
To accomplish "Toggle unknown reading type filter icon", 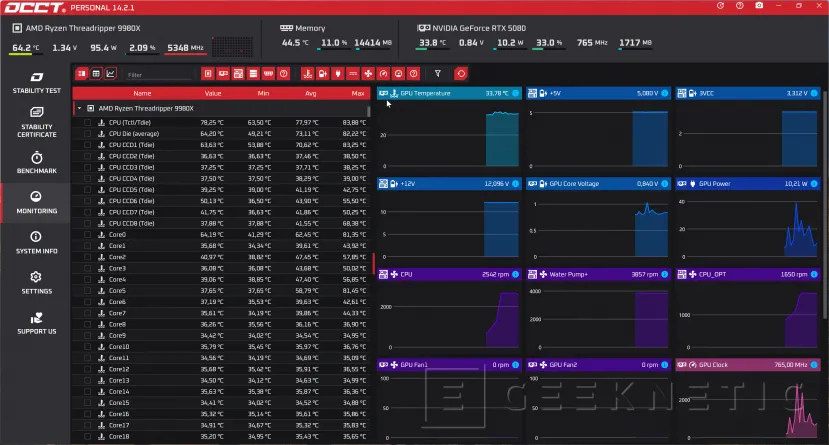I will tap(414, 73).
